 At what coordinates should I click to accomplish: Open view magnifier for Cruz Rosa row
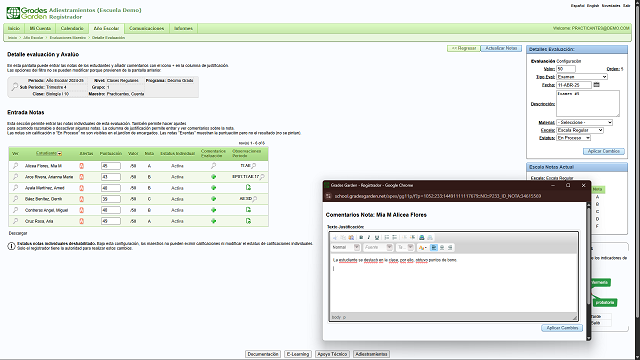(x=15, y=221)
